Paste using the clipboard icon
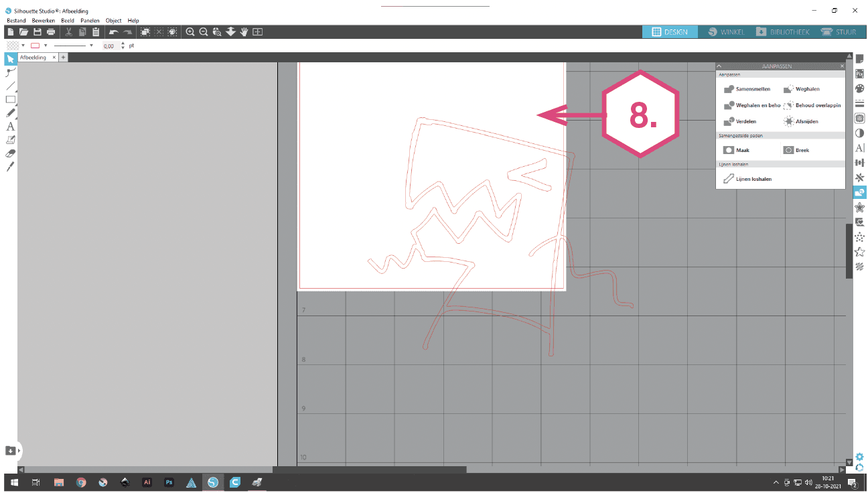The width and height of the screenshot is (868, 493). pos(96,32)
